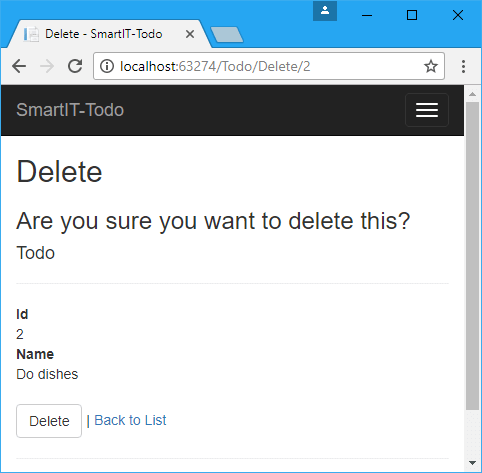
Task: Click the scrollbar up arrow
Action: 472,94
